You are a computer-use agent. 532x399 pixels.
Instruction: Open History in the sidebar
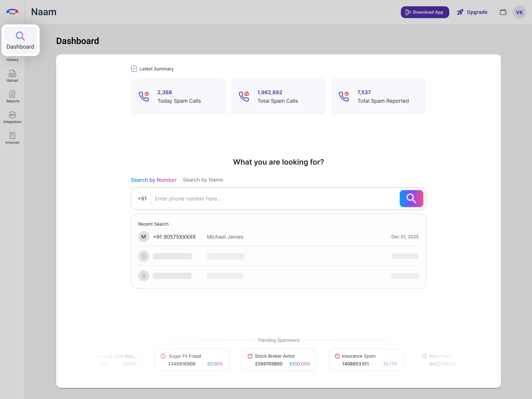[12, 60]
